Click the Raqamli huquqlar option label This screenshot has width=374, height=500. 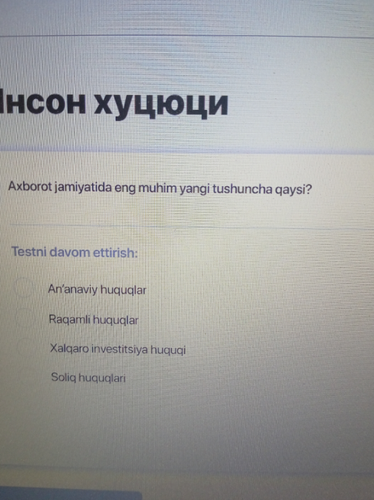click(94, 320)
